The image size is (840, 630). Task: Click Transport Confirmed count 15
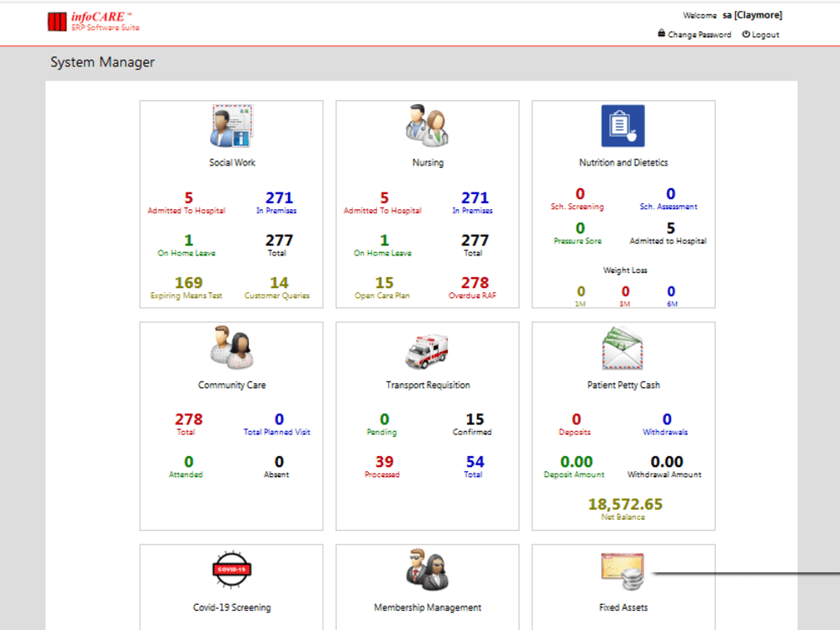point(475,419)
